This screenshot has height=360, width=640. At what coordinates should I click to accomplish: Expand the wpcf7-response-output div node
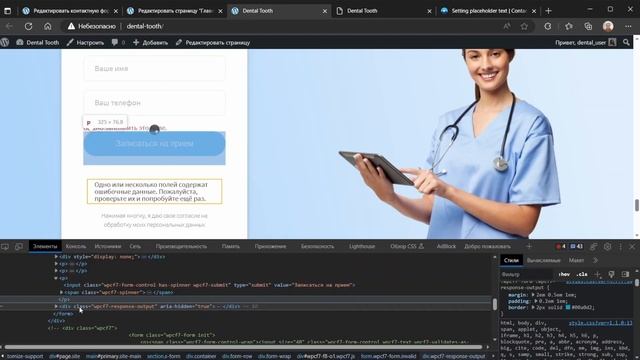pyautogui.click(x=56, y=306)
